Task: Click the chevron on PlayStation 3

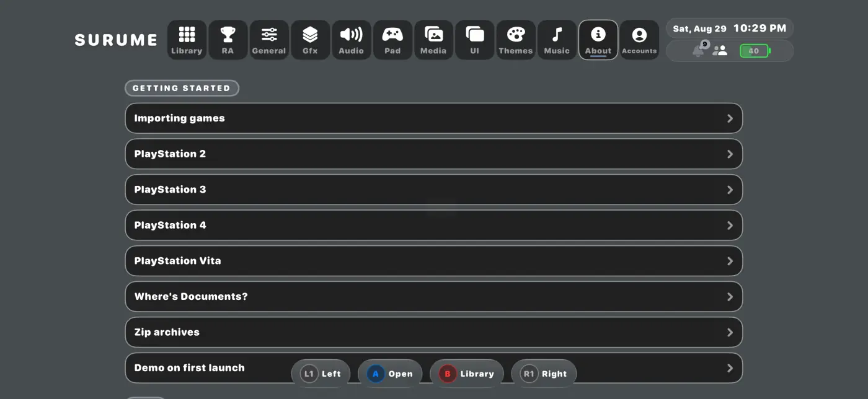Action: [730, 190]
